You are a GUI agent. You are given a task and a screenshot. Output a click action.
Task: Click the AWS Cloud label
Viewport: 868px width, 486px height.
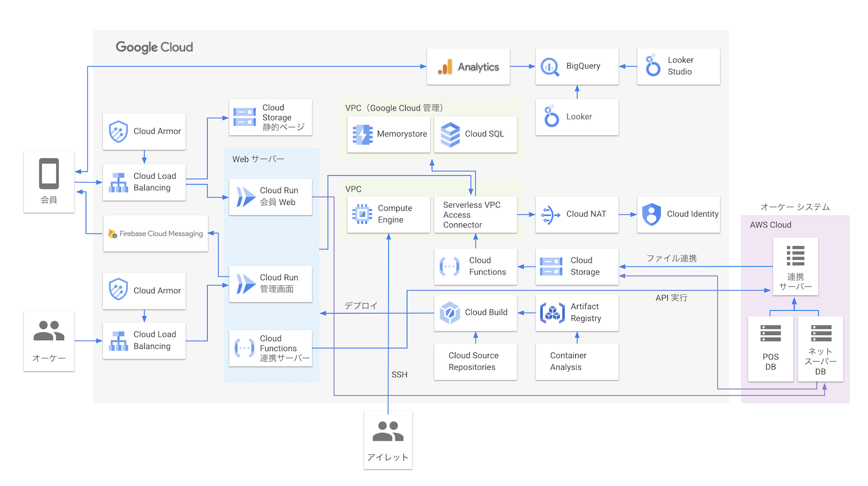click(771, 225)
